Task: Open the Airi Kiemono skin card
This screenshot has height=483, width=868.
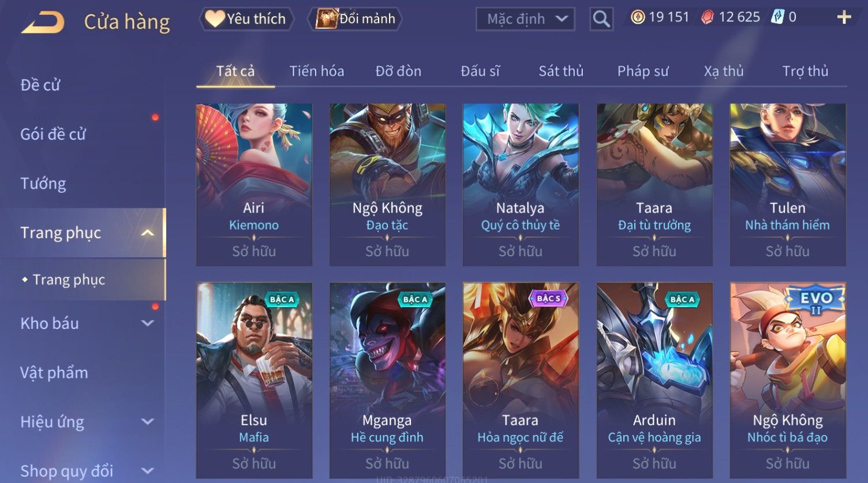Action: click(254, 185)
